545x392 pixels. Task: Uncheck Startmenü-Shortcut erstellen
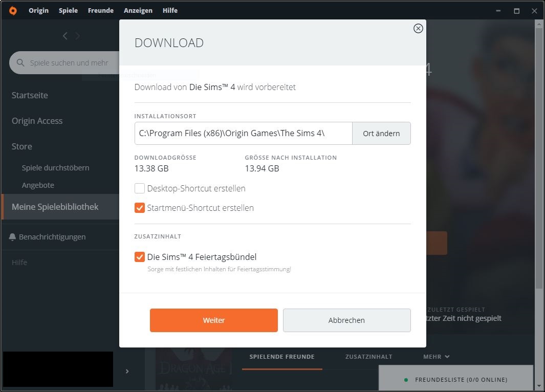[139, 208]
